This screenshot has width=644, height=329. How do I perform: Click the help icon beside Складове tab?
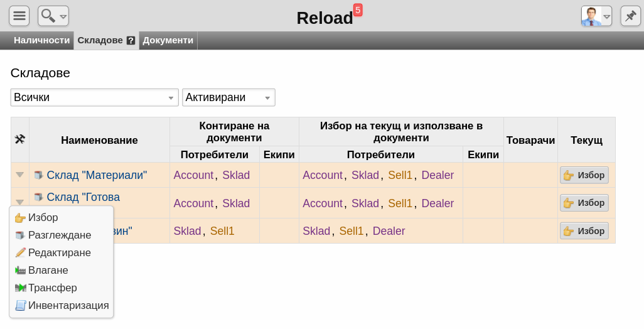(x=131, y=40)
